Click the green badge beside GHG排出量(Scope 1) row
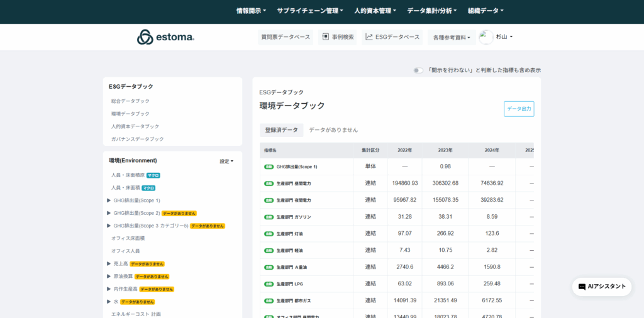Viewport: 644px width, 318px height. 269,167
